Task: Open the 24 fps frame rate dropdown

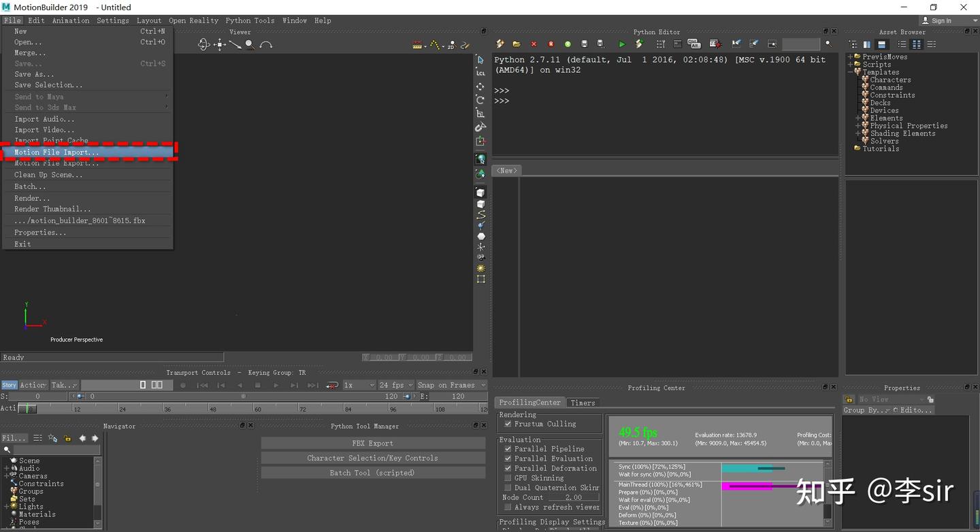Action: point(395,385)
